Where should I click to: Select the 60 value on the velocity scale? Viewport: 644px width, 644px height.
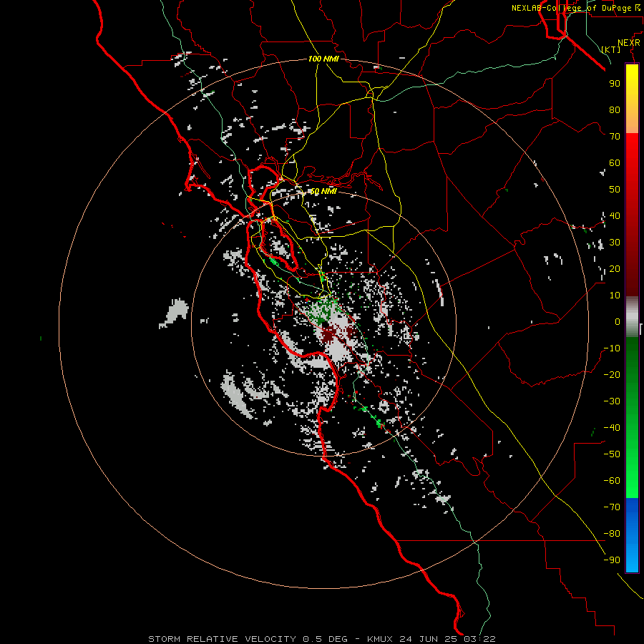pyautogui.click(x=615, y=162)
